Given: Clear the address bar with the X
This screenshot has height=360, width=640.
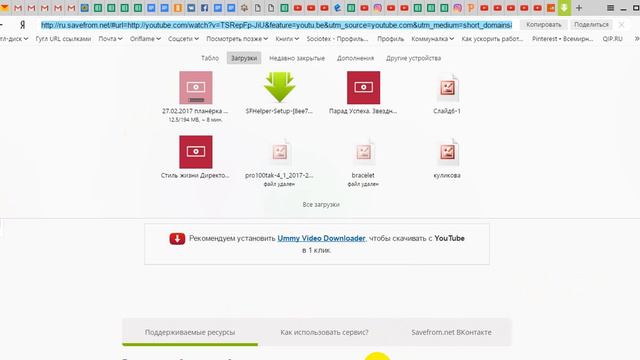Looking at the screenshot, I should tap(621, 25).
